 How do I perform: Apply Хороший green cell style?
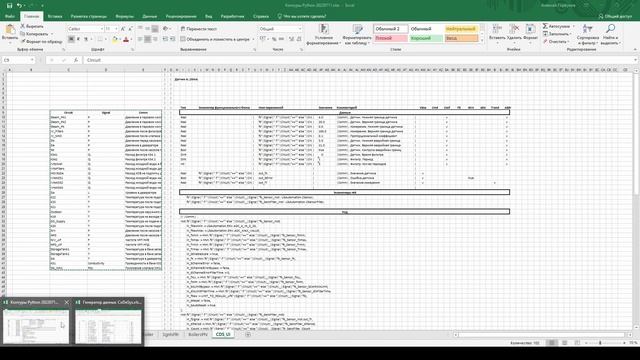(426, 38)
